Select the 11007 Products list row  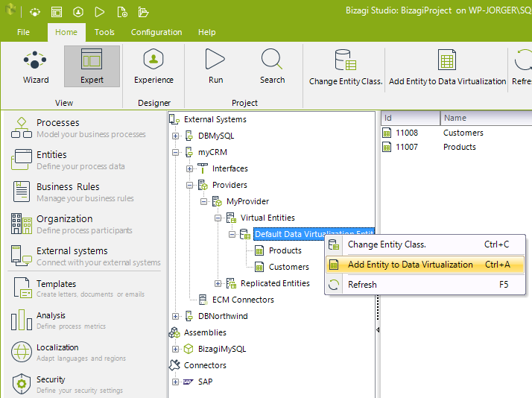pos(456,147)
